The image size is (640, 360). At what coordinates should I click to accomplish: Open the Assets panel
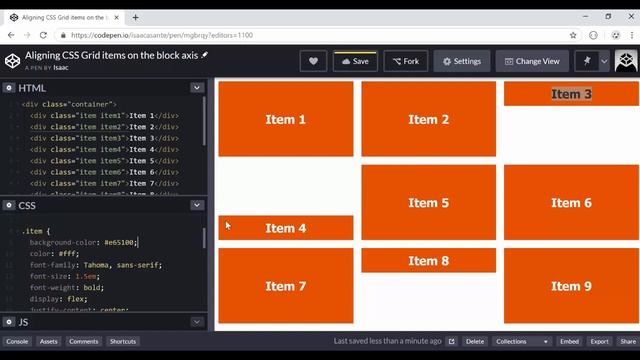point(49,341)
